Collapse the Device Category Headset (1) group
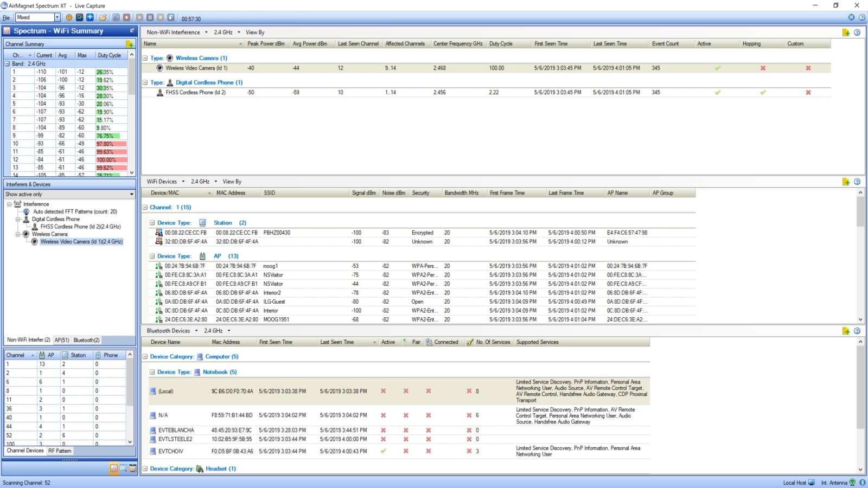The image size is (868, 488). [x=145, y=468]
